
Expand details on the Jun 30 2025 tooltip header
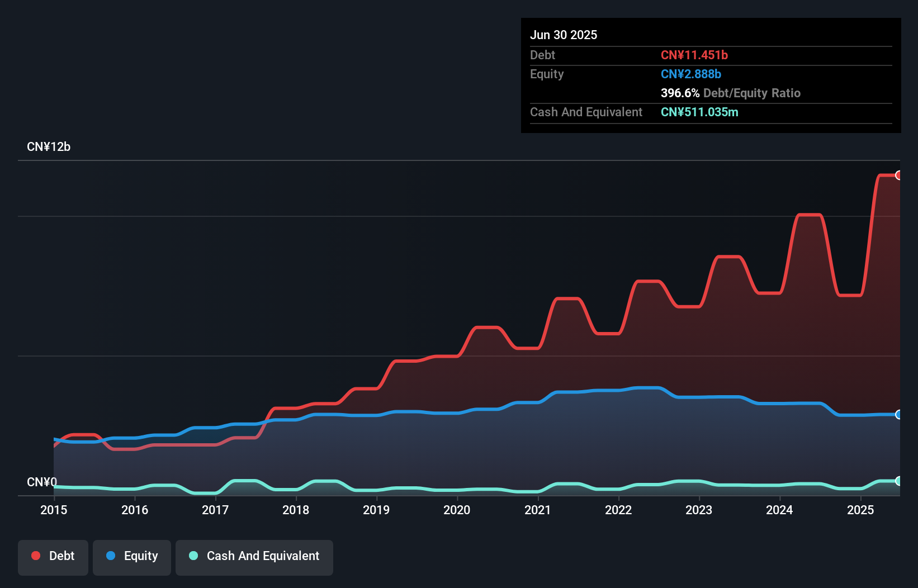tap(564, 35)
